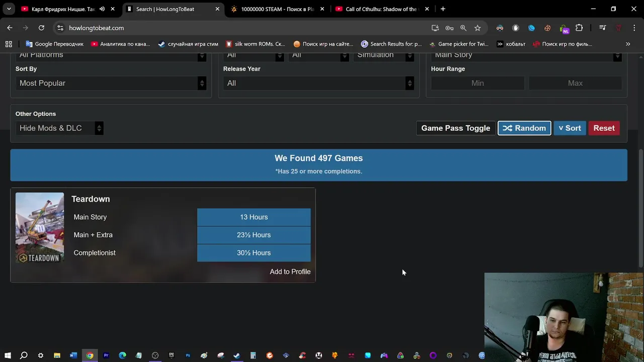This screenshot has width=644, height=362.
Task: Go back with the browser back arrow
Action: (x=10, y=28)
